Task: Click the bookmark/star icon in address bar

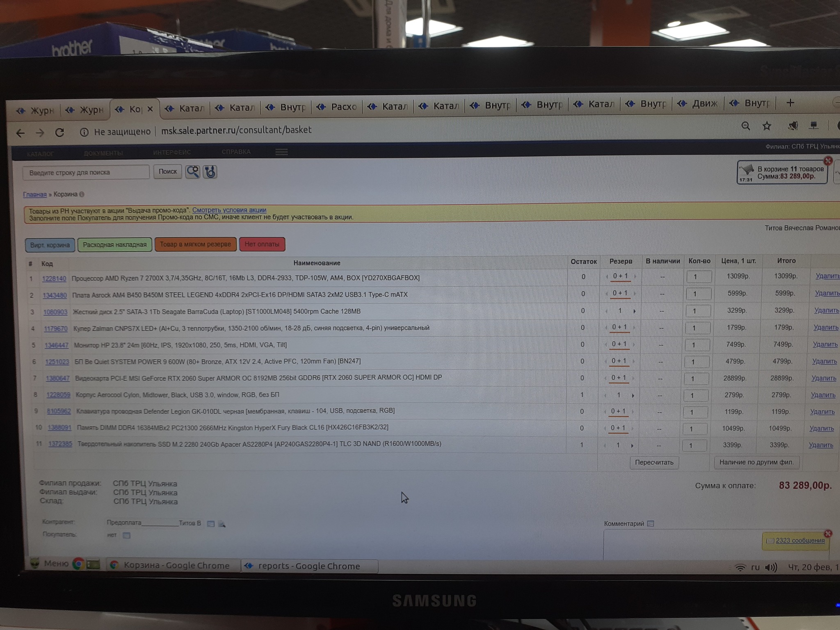Action: tap(767, 128)
